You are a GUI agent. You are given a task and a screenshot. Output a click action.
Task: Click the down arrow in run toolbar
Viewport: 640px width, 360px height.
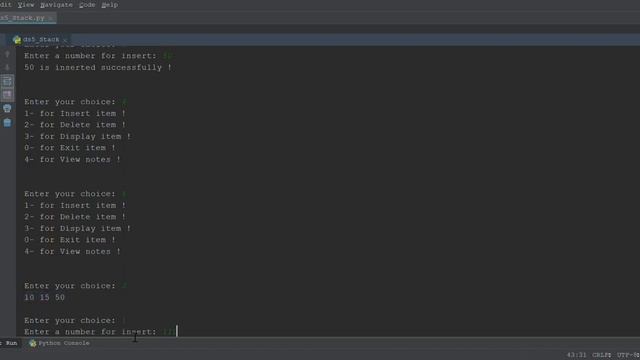(x=7, y=68)
